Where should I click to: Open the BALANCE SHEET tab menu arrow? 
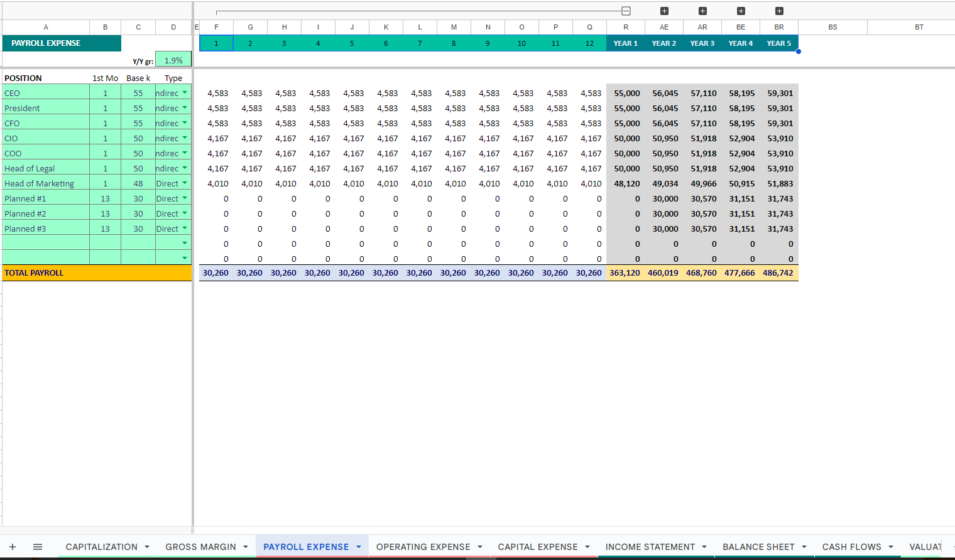click(x=804, y=547)
